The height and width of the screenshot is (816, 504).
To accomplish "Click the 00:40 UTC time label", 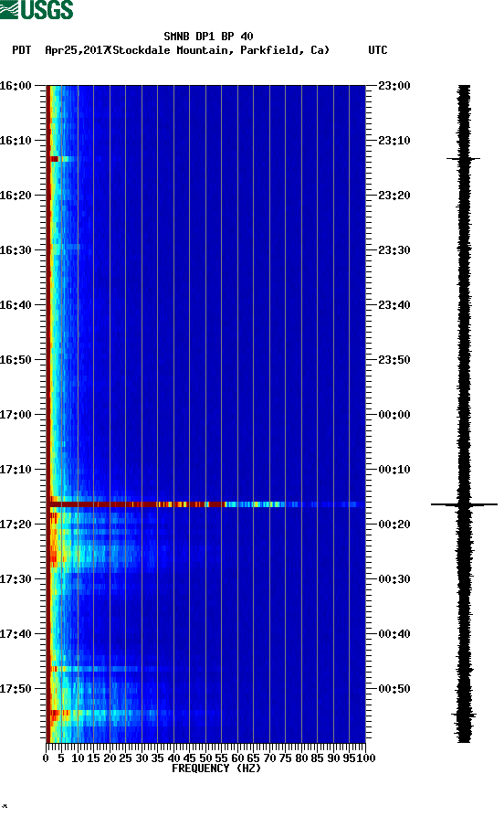I will point(394,634).
